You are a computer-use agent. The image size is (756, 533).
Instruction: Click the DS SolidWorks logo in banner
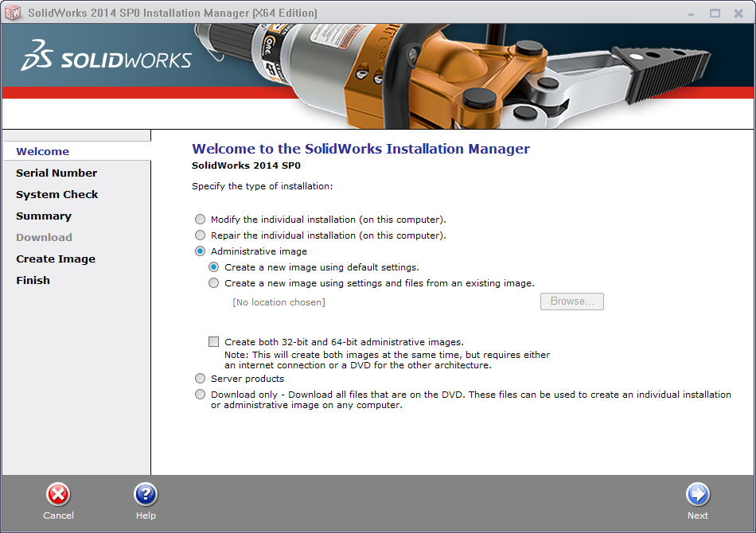click(106, 56)
